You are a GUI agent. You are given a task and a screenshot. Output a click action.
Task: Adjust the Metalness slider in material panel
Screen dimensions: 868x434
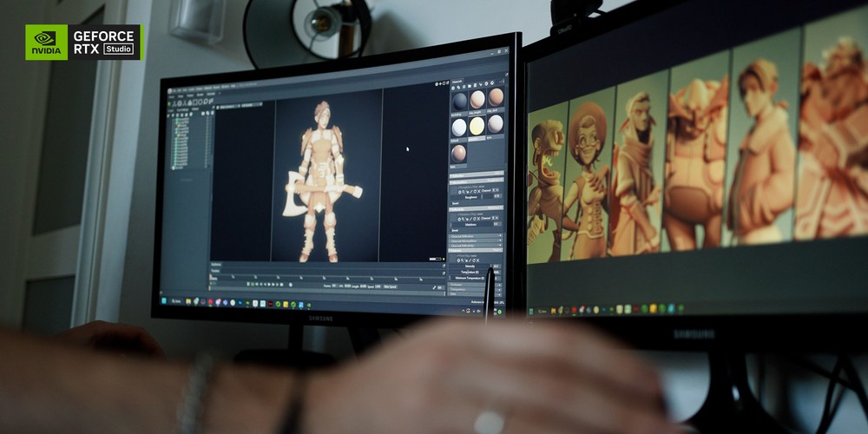(471, 224)
